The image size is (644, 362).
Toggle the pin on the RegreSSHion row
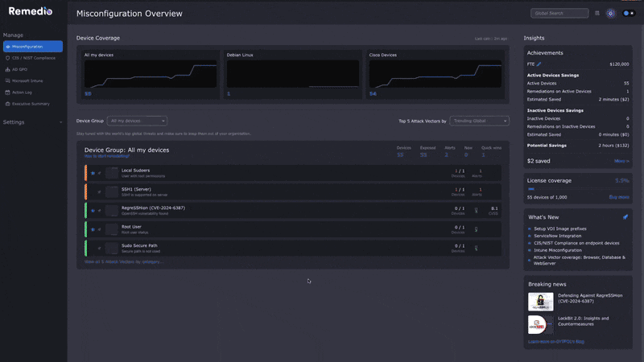click(99, 211)
